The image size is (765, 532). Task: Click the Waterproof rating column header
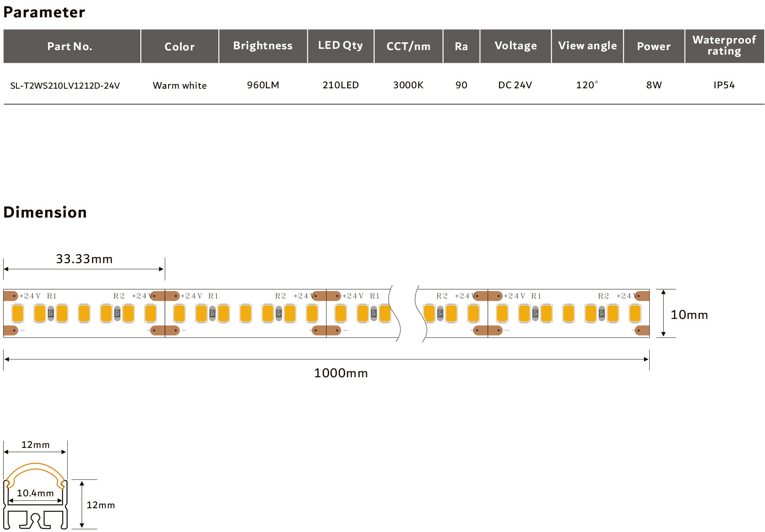pos(724,46)
